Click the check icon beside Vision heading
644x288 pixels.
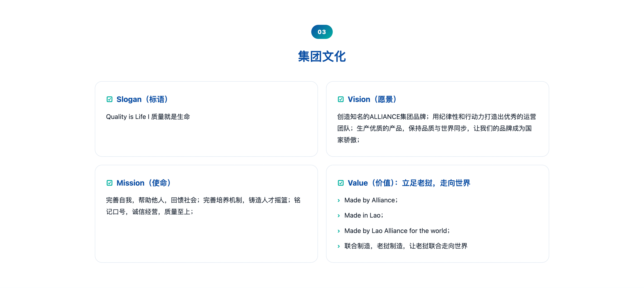pyautogui.click(x=341, y=99)
